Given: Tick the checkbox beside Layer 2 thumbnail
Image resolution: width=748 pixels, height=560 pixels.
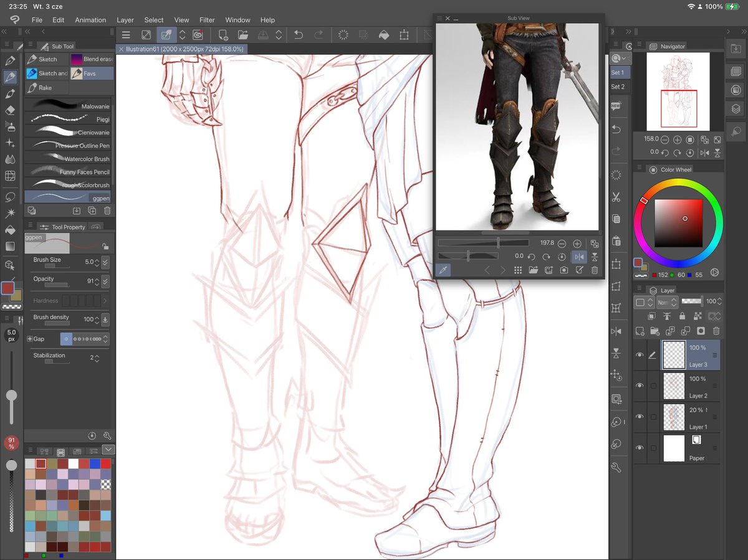Looking at the screenshot, I should [653, 386].
